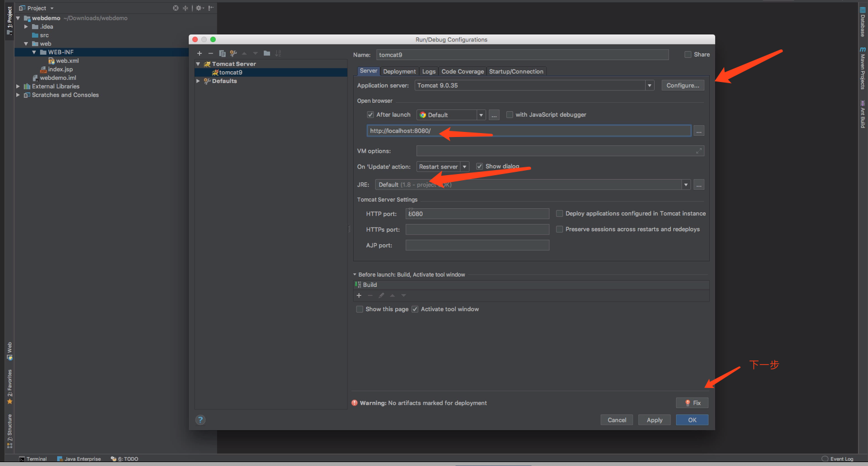The height and width of the screenshot is (466, 868).
Task: Check the Show this page checkbox
Action: point(359,309)
